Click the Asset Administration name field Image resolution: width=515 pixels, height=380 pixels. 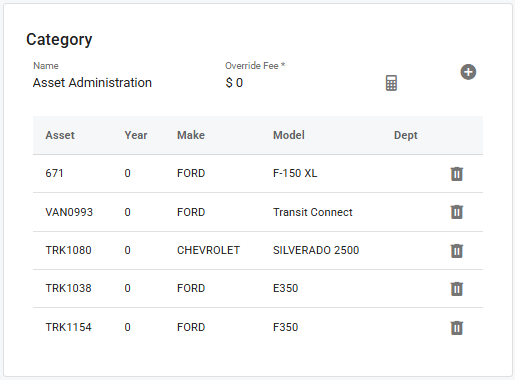pos(92,83)
